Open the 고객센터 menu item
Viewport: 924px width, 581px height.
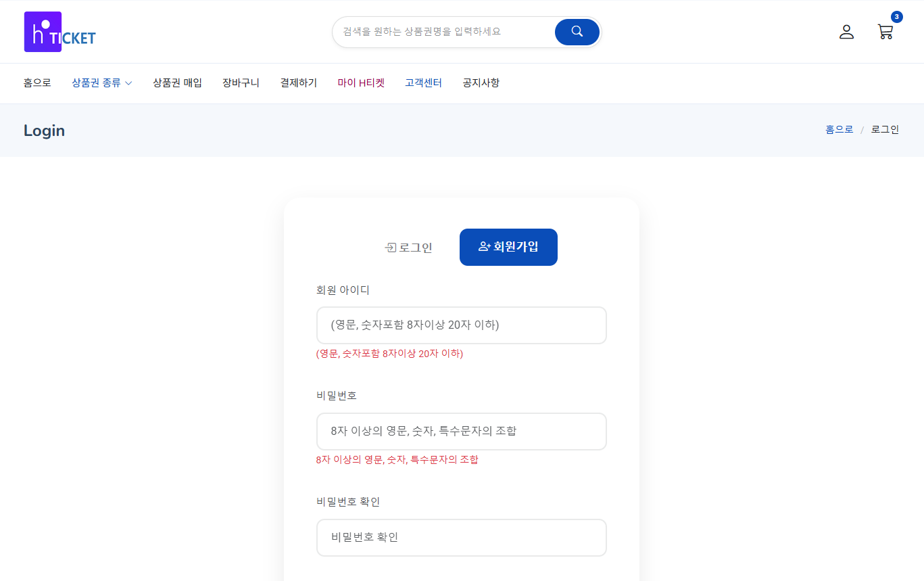click(423, 83)
